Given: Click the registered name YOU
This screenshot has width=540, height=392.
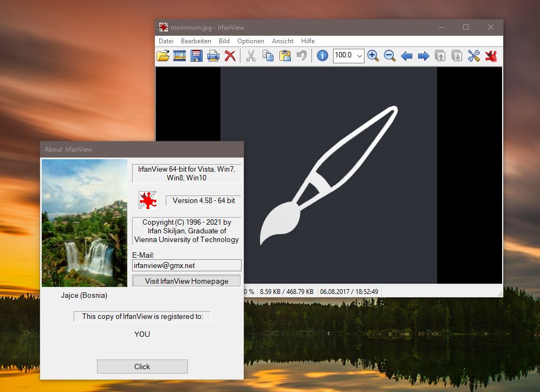Looking at the screenshot, I should [142, 334].
